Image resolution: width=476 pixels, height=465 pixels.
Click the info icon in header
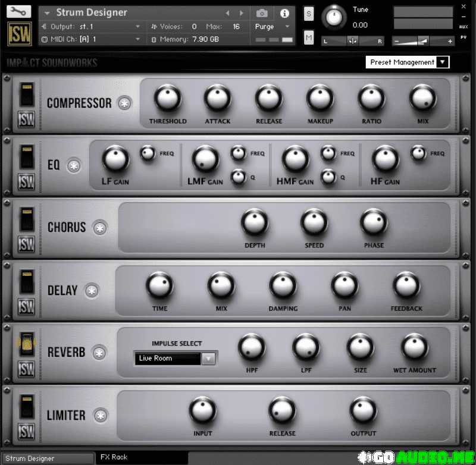pos(284,13)
